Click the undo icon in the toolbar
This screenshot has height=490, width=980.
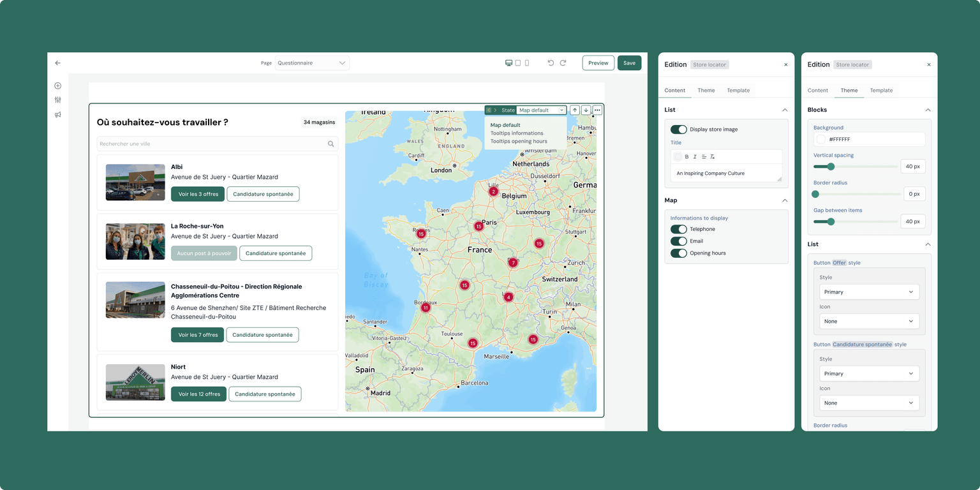pyautogui.click(x=550, y=63)
